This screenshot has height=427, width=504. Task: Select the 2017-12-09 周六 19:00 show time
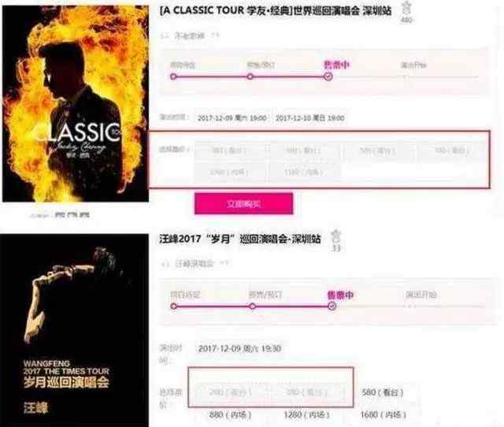232,118
